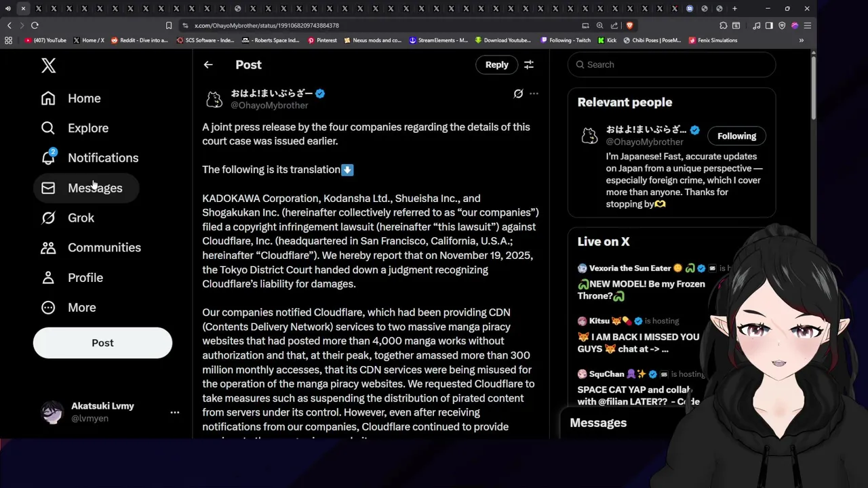Open the Reddit - Dive into bookmark
This screenshot has height=488, width=868.
coord(139,40)
